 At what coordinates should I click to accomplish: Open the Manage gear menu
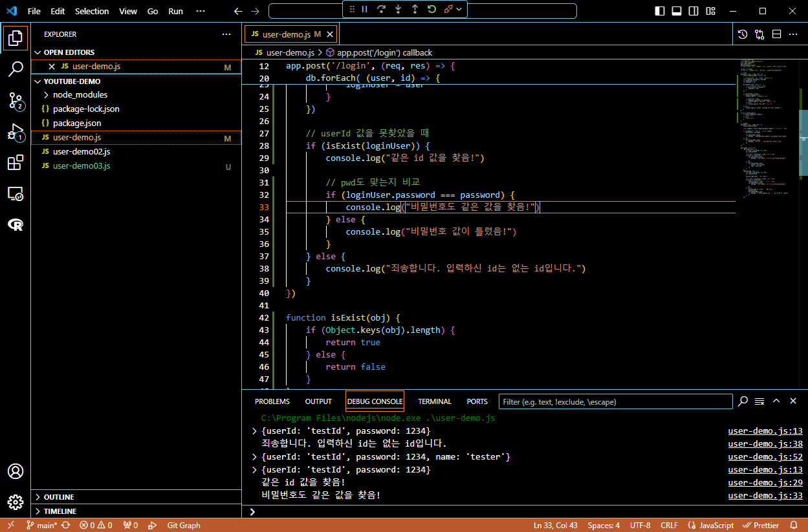[x=16, y=502]
